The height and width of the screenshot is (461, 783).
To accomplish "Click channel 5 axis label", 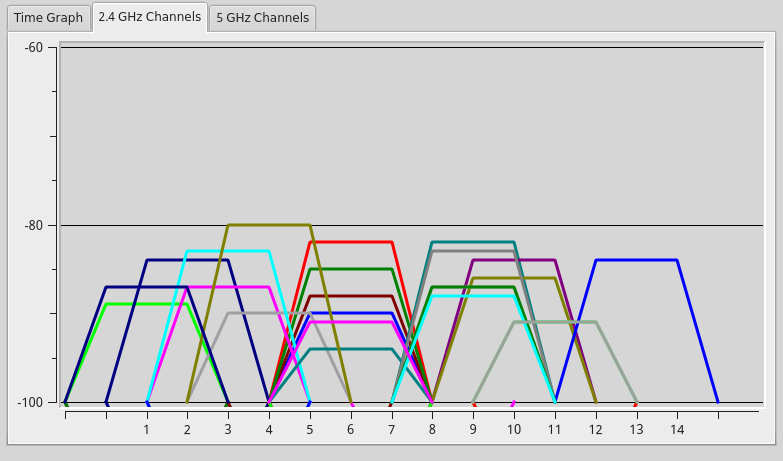I will (310, 430).
